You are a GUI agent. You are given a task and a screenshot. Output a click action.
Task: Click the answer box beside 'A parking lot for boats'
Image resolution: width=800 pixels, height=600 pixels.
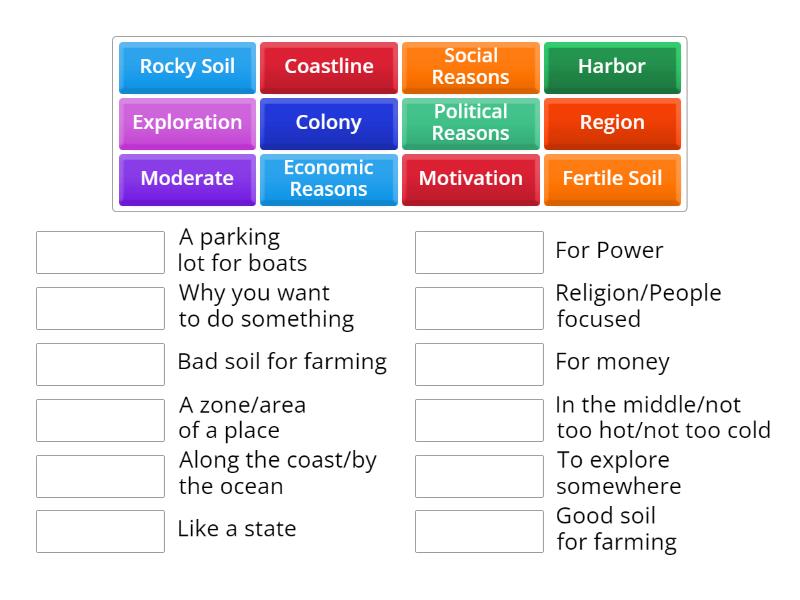coord(100,251)
